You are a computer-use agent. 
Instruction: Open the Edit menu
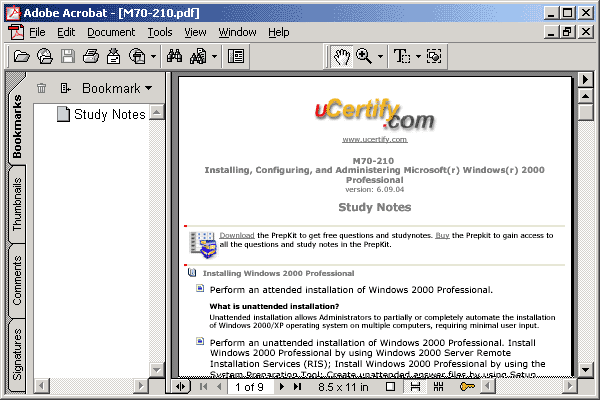coord(66,33)
